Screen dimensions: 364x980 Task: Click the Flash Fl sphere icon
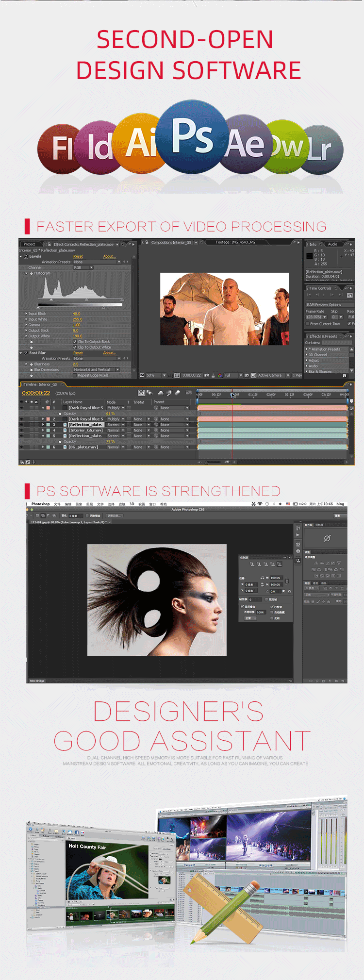pyautogui.click(x=58, y=149)
